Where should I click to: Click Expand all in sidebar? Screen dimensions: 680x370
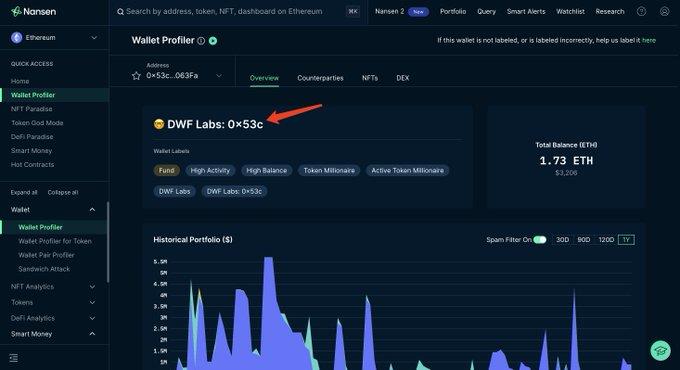[24, 192]
